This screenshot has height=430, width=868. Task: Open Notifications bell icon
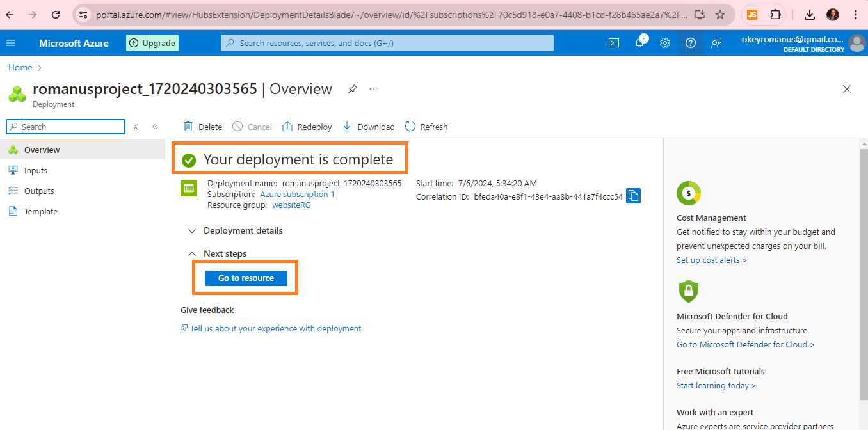(x=639, y=43)
